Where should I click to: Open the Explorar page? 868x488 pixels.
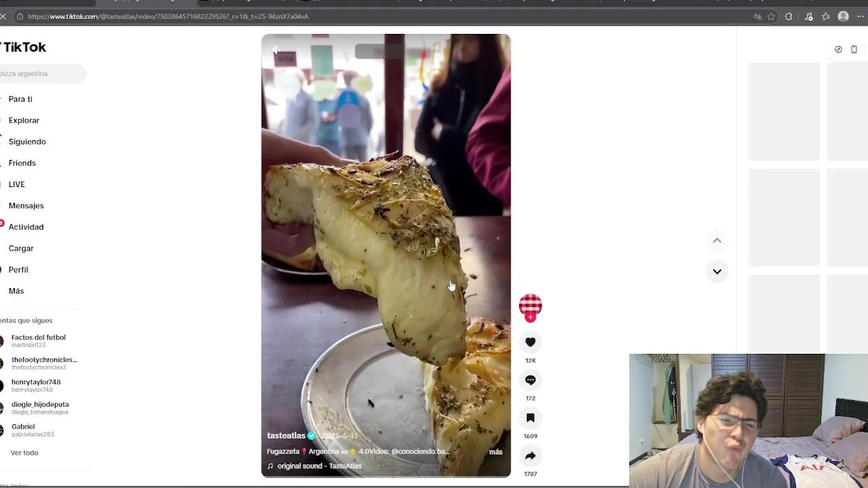pyautogui.click(x=24, y=121)
